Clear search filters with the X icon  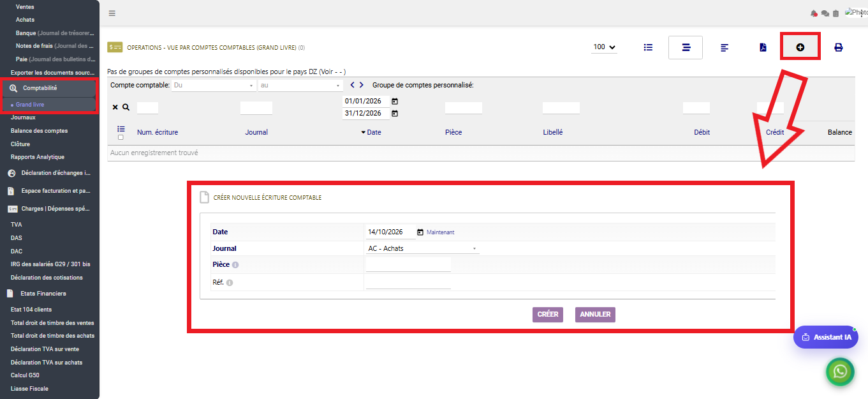(x=115, y=107)
